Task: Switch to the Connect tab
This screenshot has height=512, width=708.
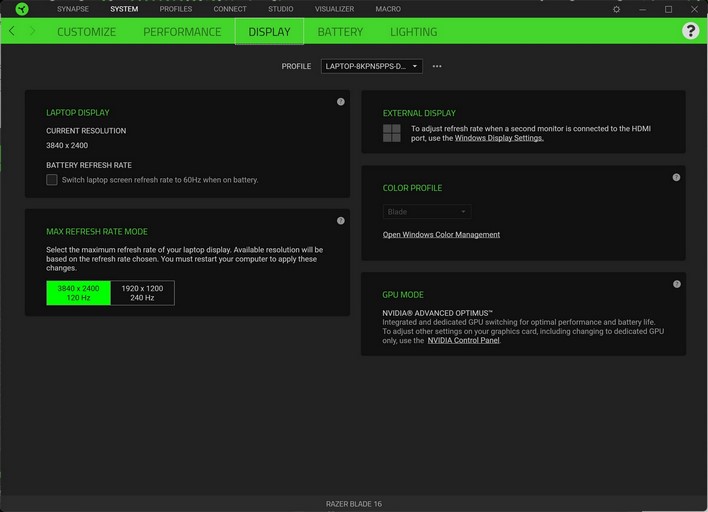Action: (x=230, y=9)
